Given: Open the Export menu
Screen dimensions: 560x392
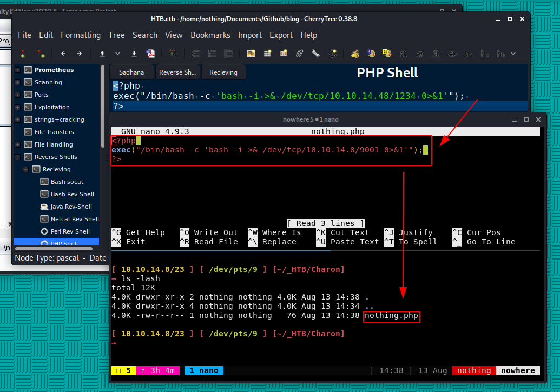Looking at the screenshot, I should pos(281,35).
